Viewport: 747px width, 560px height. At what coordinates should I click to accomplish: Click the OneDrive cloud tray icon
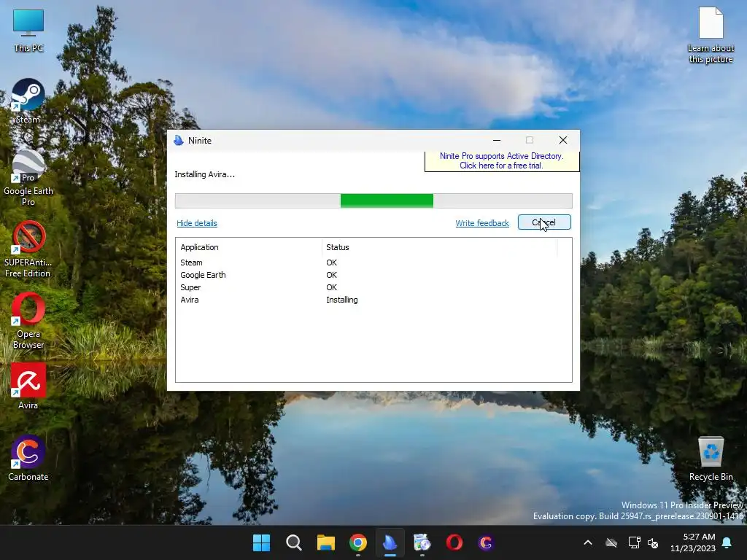(611, 542)
